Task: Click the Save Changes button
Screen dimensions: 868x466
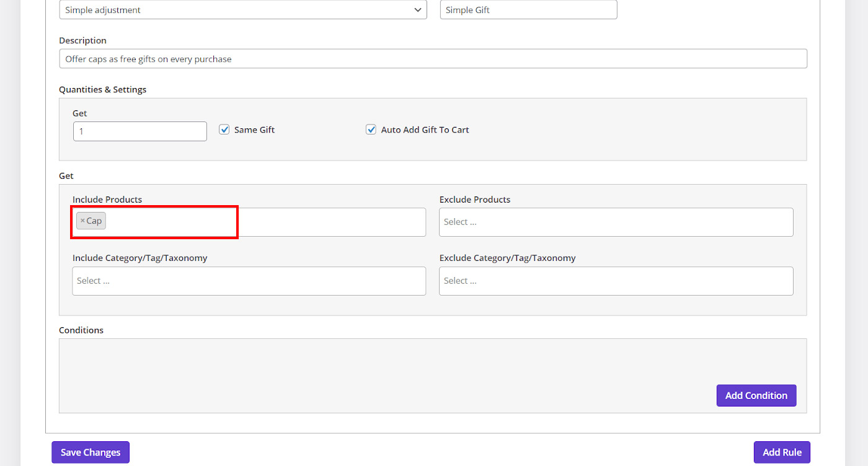Action: 91,452
